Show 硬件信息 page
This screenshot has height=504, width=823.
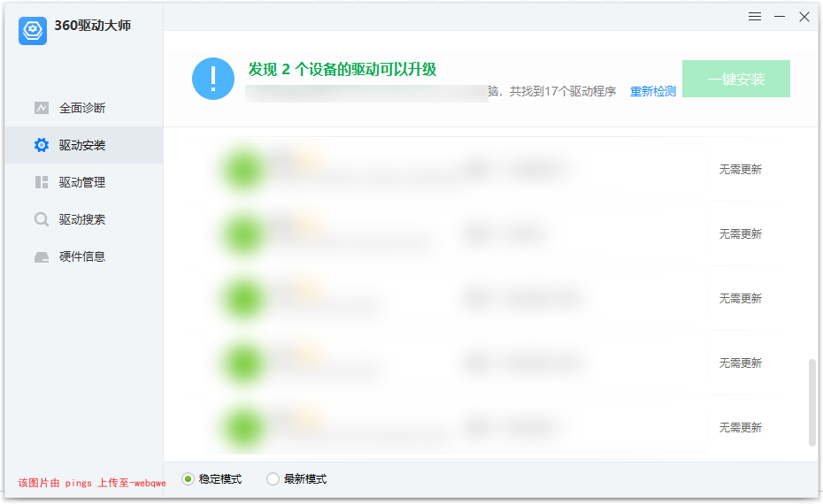tap(84, 256)
